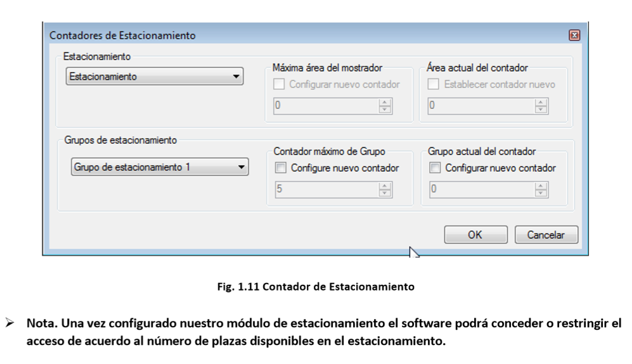
Task: Toggle the Establecer contador nuevo checkbox
Action: coord(434,84)
